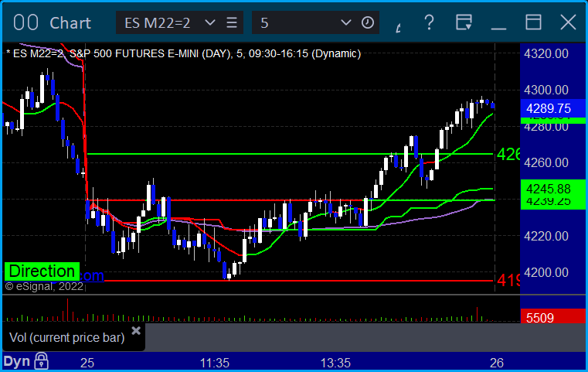Click the Direction green label
The image size is (588, 372).
(x=42, y=271)
